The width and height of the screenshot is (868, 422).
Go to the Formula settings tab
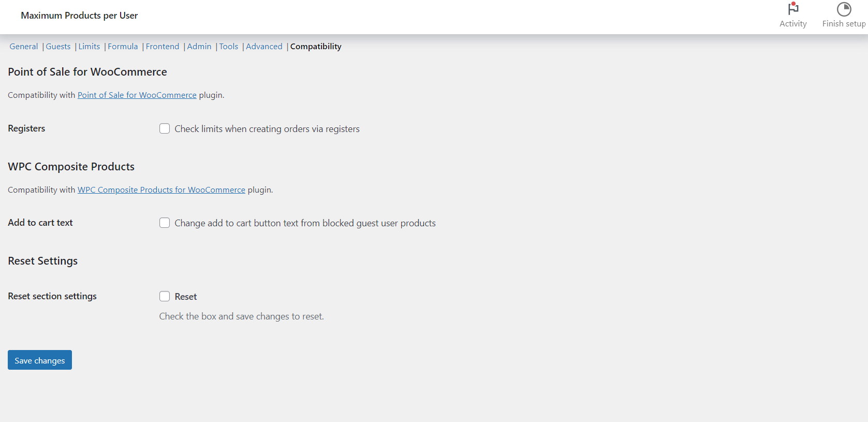coord(123,46)
